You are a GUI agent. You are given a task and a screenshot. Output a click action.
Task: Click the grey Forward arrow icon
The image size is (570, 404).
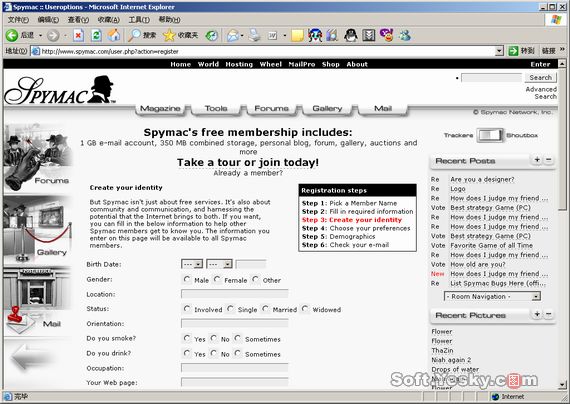pyautogui.click(x=53, y=35)
